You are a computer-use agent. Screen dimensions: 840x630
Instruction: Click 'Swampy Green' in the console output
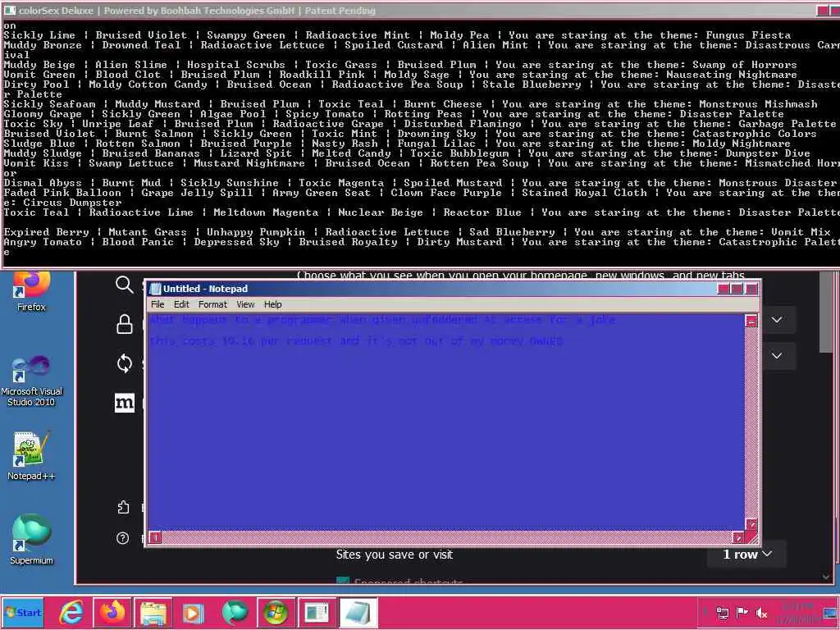coord(246,35)
